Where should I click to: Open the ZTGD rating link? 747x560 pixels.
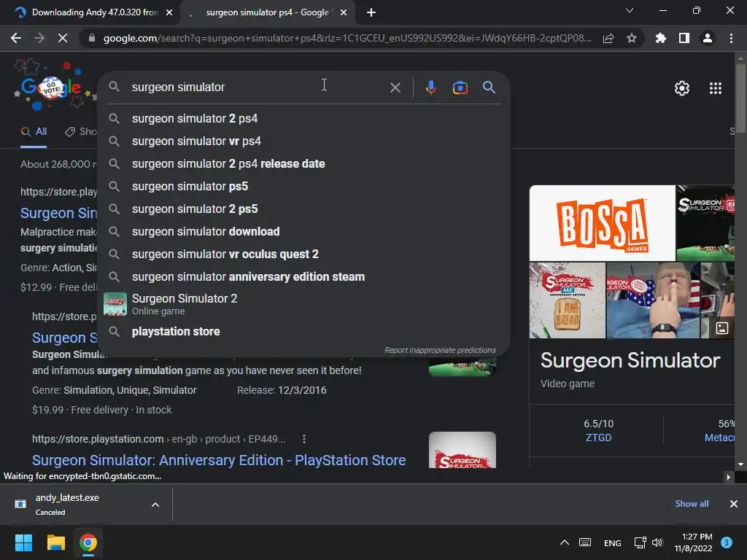[598, 437]
